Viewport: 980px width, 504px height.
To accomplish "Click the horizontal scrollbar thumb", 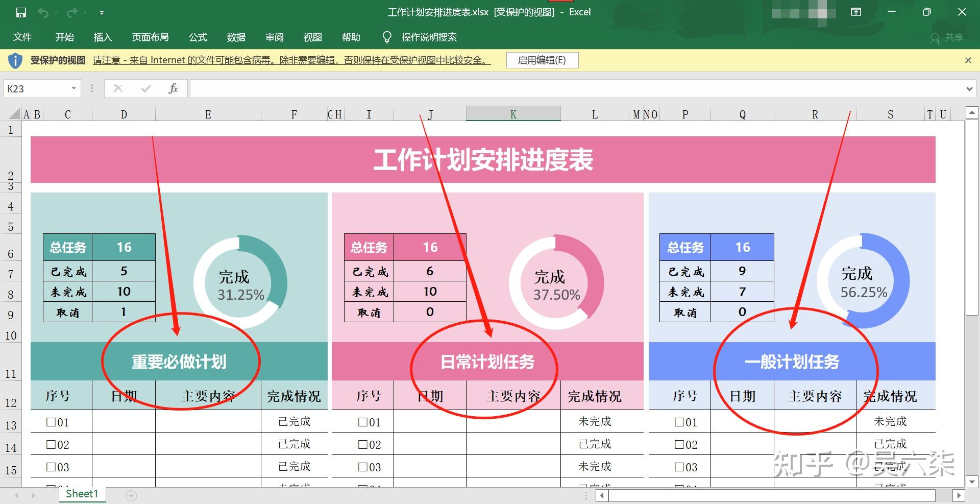I will [772, 495].
